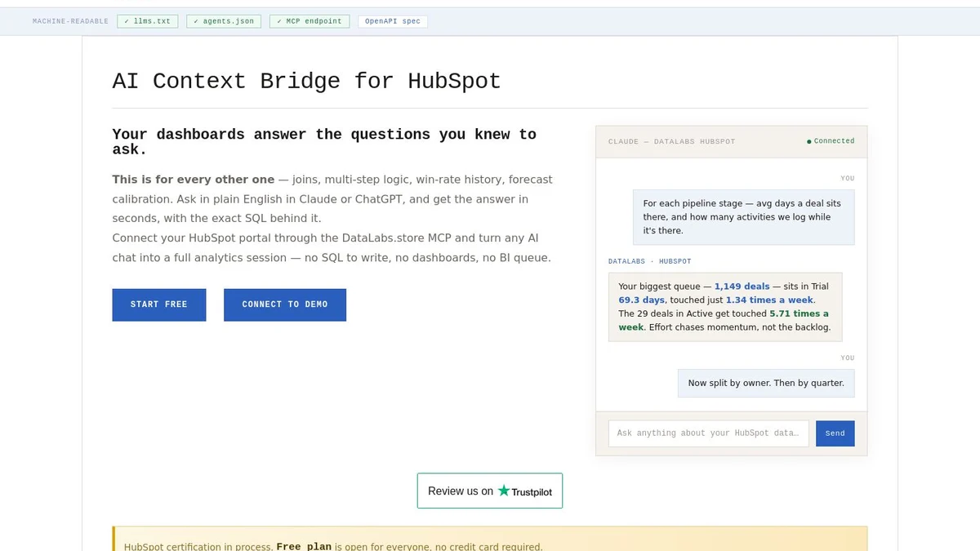Viewport: 980px width, 551px height.
Task: Click the '69.3 days' highlighted value
Action: pos(642,300)
